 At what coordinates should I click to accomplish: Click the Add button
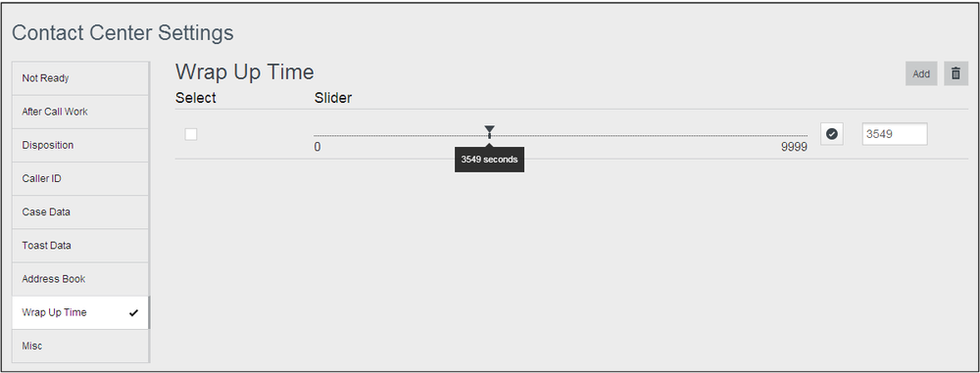921,73
